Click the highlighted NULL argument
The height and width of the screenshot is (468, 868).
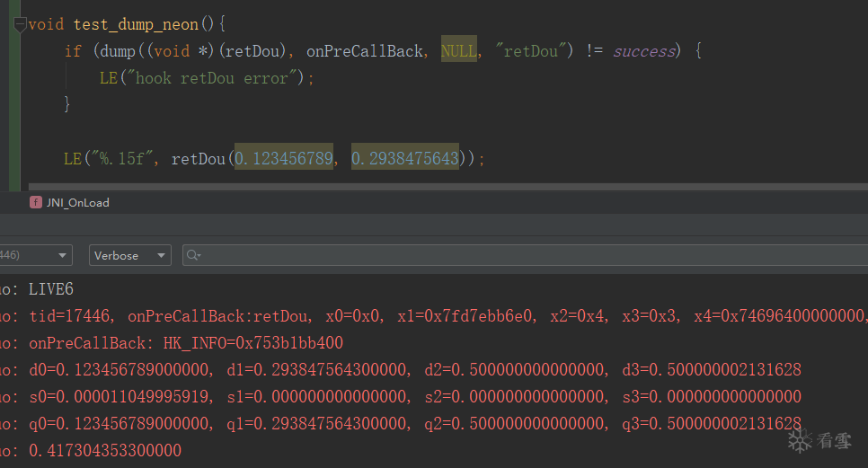point(458,51)
